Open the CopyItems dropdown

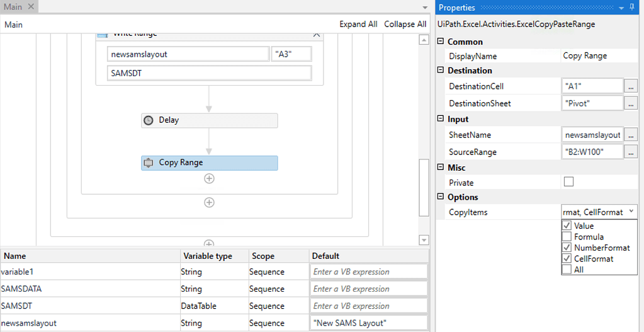click(631, 212)
